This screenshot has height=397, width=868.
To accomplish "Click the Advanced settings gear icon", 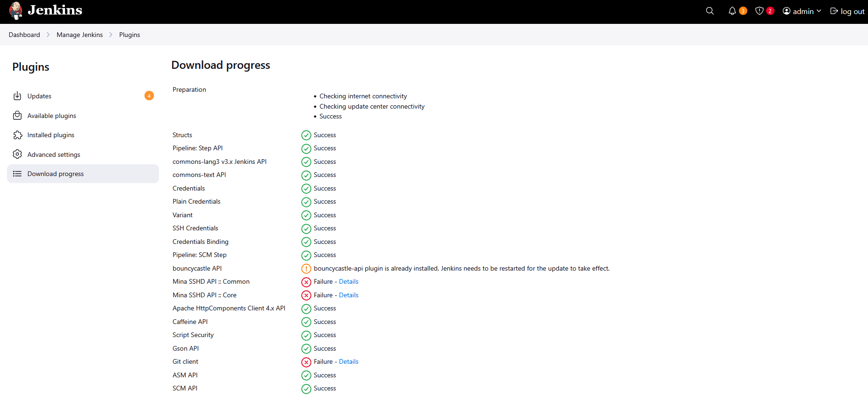I will [x=17, y=154].
